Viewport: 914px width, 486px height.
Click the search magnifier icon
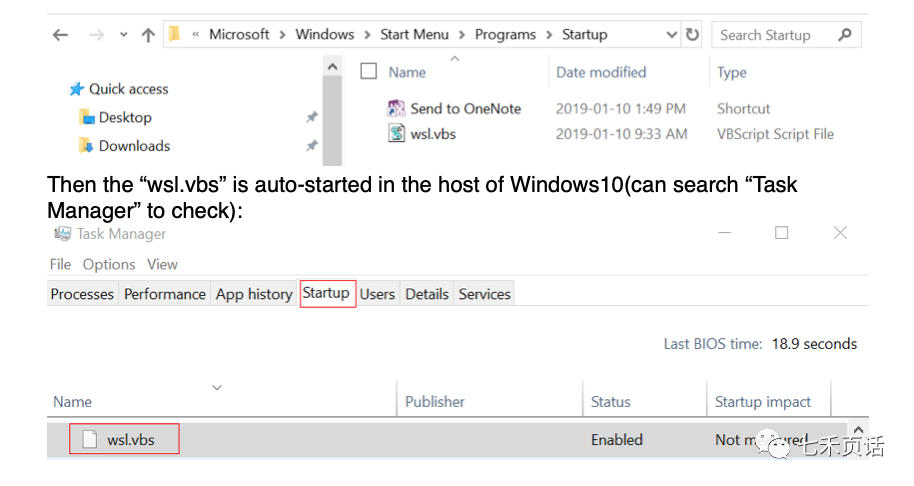[845, 35]
